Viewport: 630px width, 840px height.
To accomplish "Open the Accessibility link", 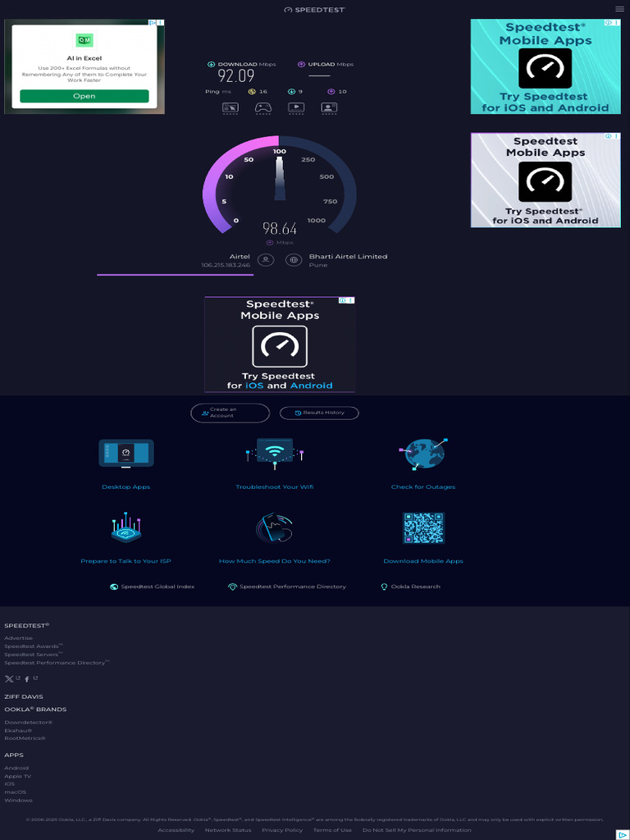I will 176,830.
